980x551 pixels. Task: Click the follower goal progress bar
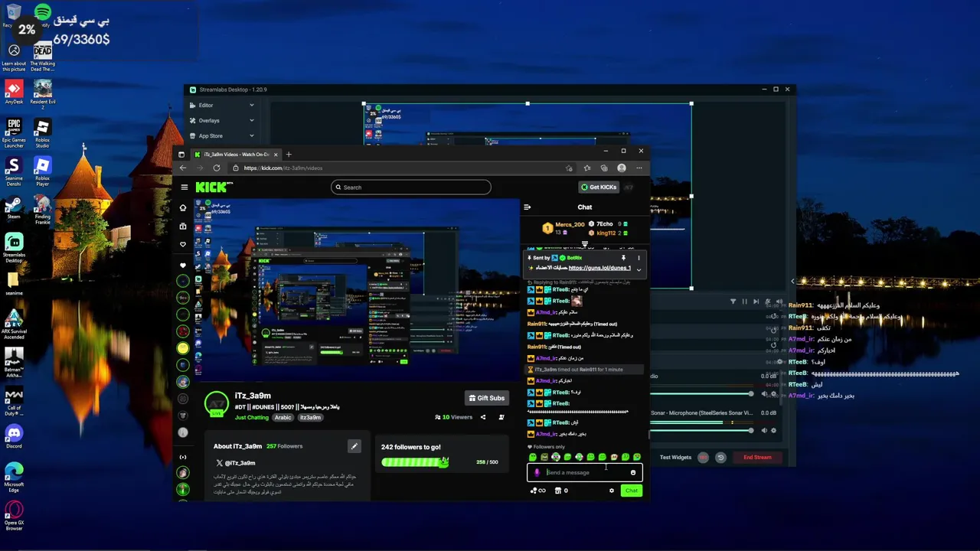coord(415,462)
